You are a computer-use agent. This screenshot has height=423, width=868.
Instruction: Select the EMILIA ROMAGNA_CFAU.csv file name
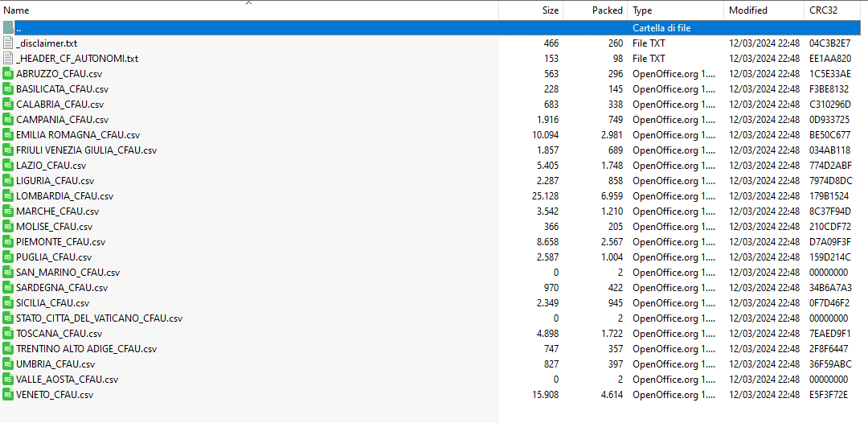tap(78, 135)
